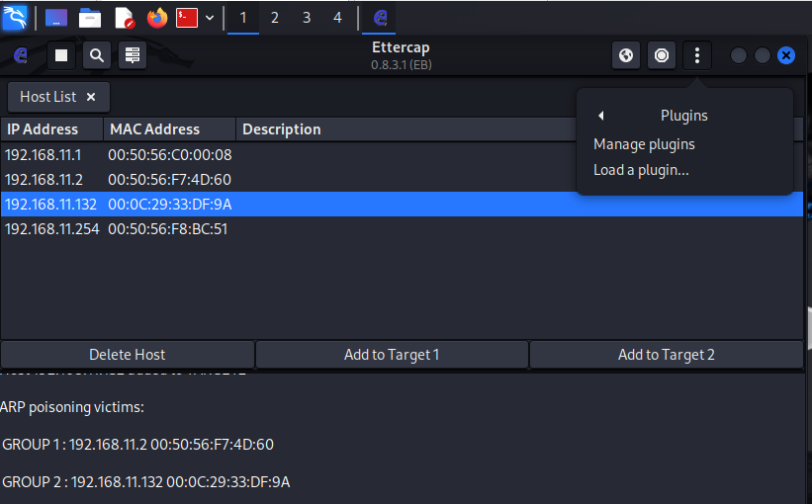Select host row 192.168.11.254

(402, 229)
